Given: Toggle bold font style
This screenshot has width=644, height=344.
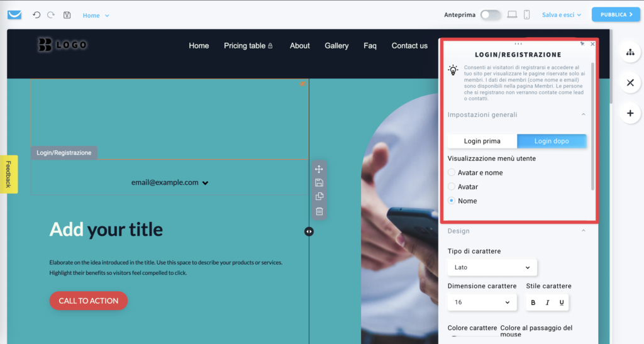Looking at the screenshot, I should tap(533, 302).
